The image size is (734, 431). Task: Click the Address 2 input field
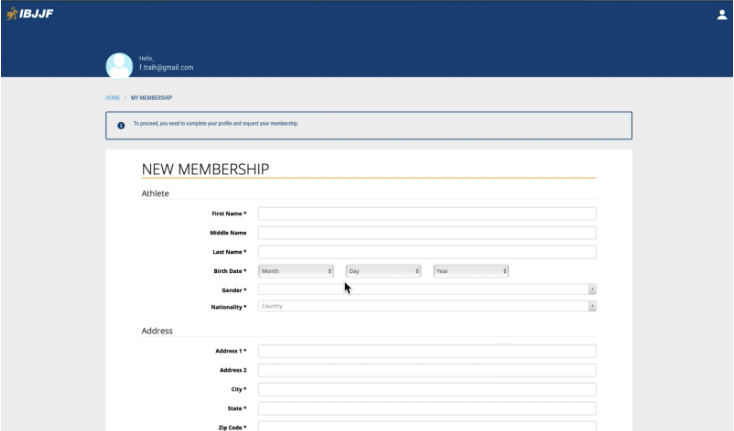427,370
